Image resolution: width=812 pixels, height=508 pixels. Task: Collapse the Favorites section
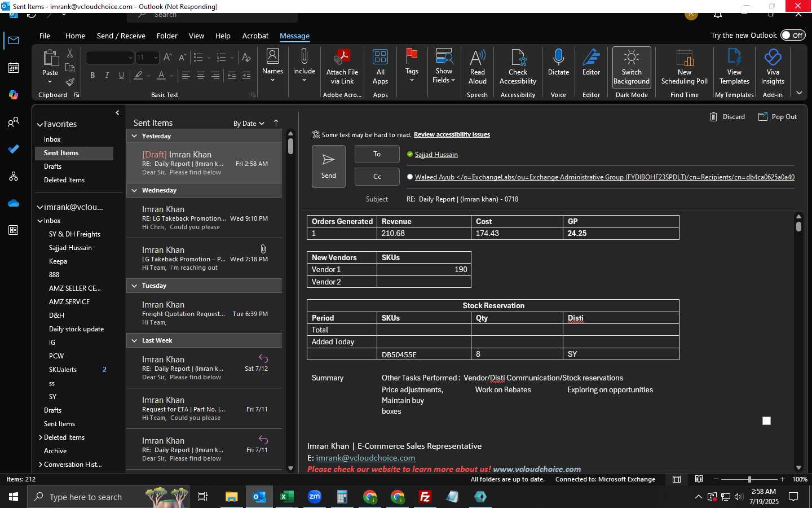point(40,125)
